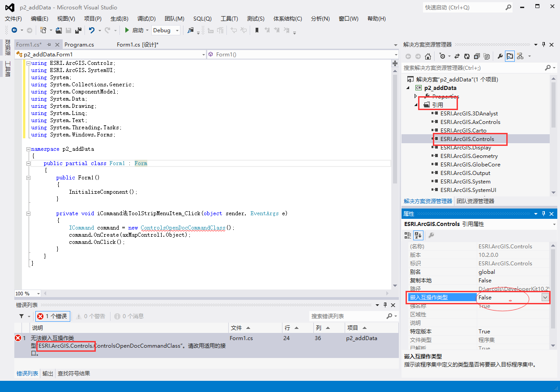The height and width of the screenshot is (392, 560).
Task: Click in the error list search field
Action: [348, 316]
